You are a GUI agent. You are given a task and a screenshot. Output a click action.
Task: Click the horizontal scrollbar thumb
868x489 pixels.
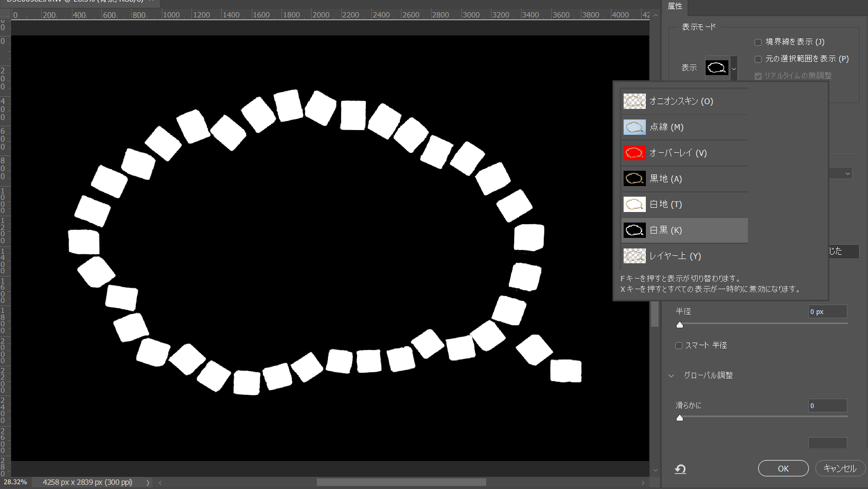click(401, 482)
